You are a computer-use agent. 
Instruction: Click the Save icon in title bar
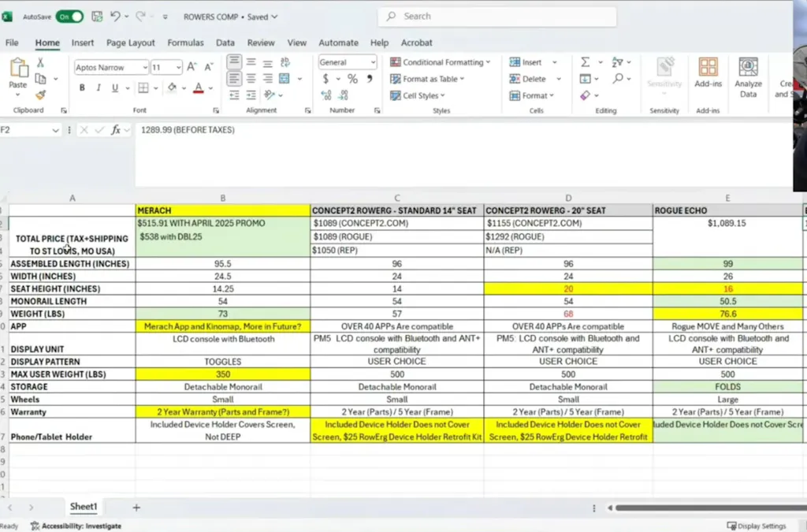[x=96, y=17]
